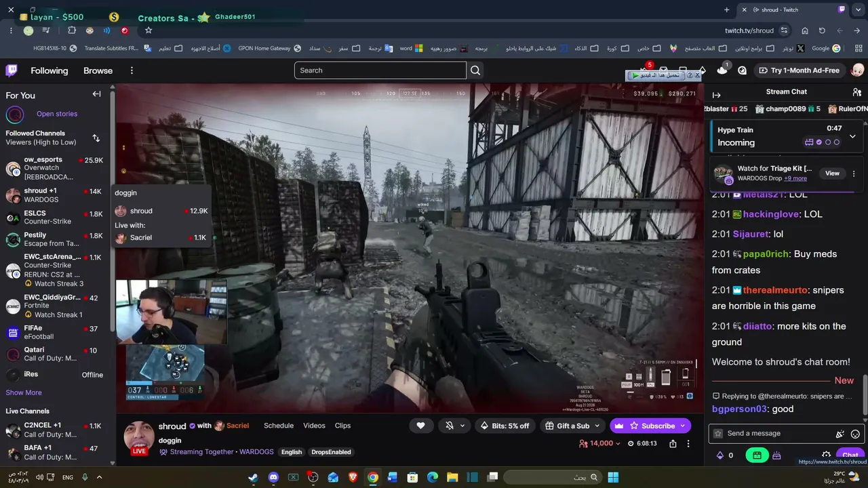Screen dimensions: 868x488
Task: Open ESLCS channel in sidebar
Action: pos(54,218)
